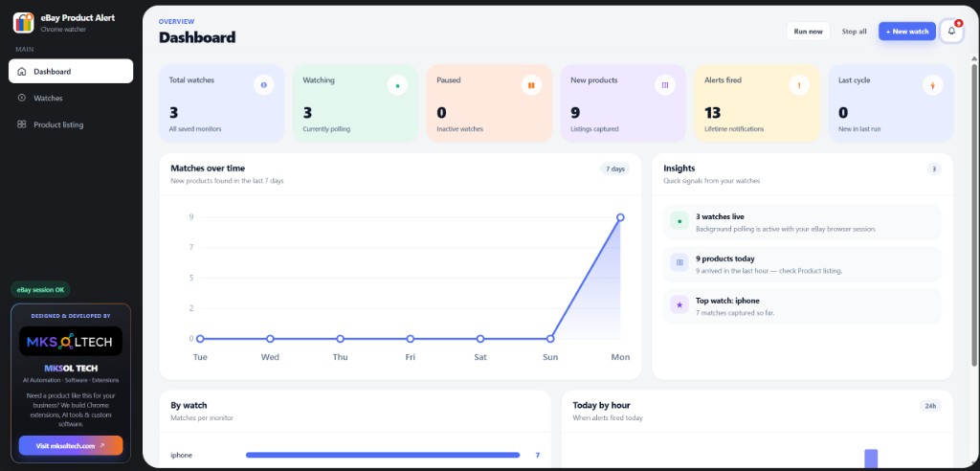This screenshot has width=980, height=471.
Task: Click the Stop all button
Action: tap(854, 32)
